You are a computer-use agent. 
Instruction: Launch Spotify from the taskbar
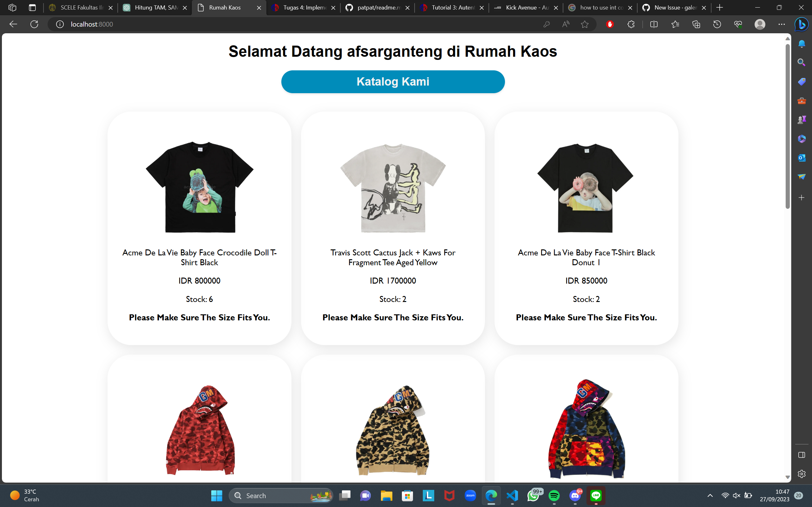coord(554,495)
